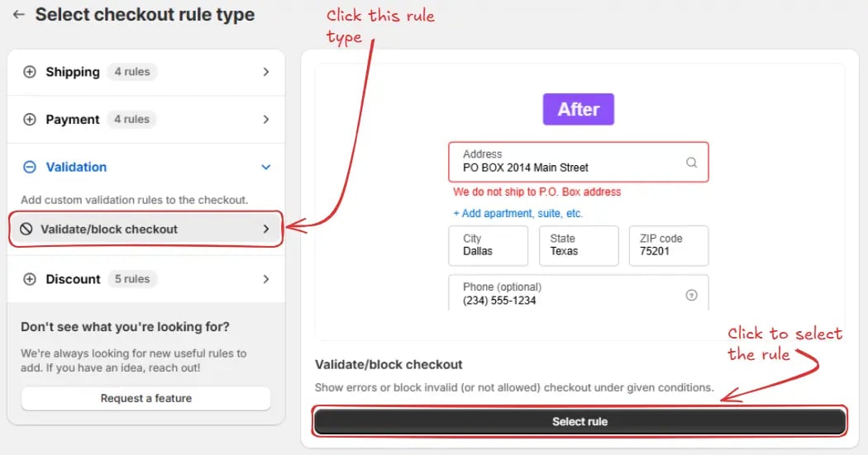The width and height of the screenshot is (868, 455).
Task: Click the Show errors or block invalid description text
Action: click(514, 387)
